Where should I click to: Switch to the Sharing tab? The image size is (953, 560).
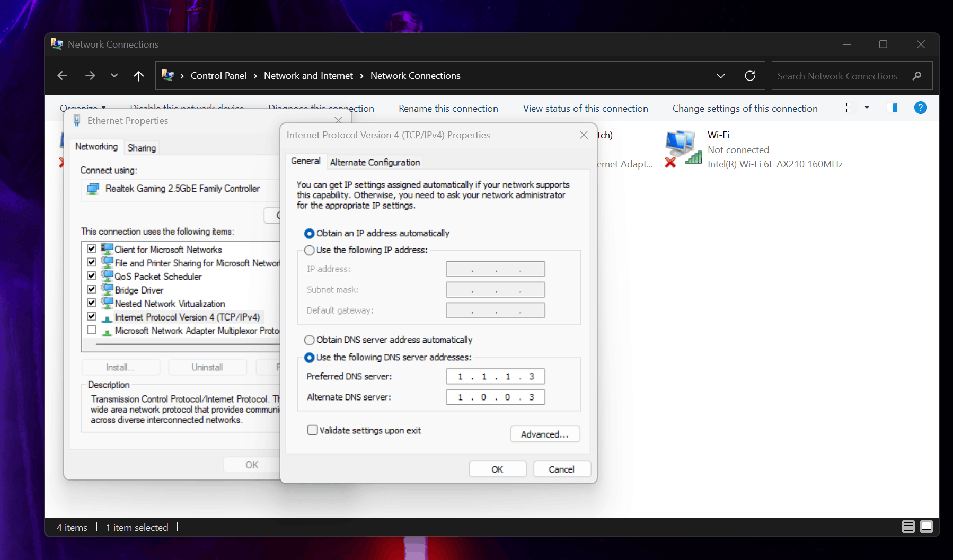click(141, 147)
